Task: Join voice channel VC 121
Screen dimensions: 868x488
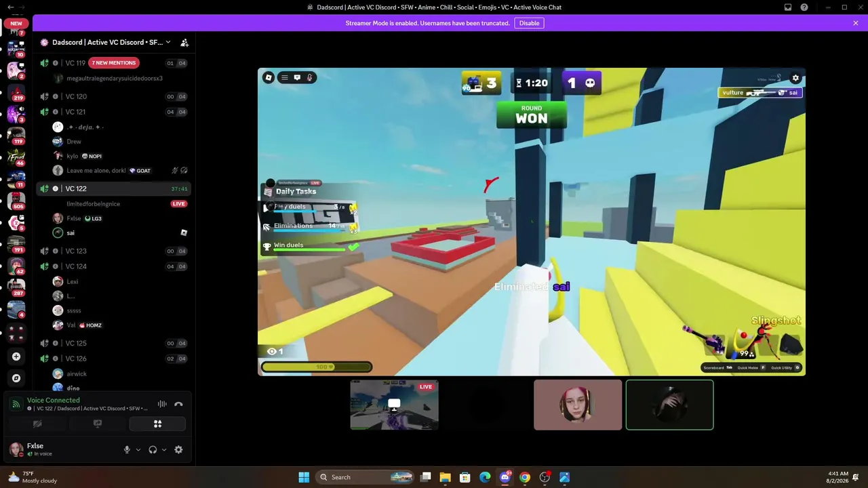Action: 113,112
